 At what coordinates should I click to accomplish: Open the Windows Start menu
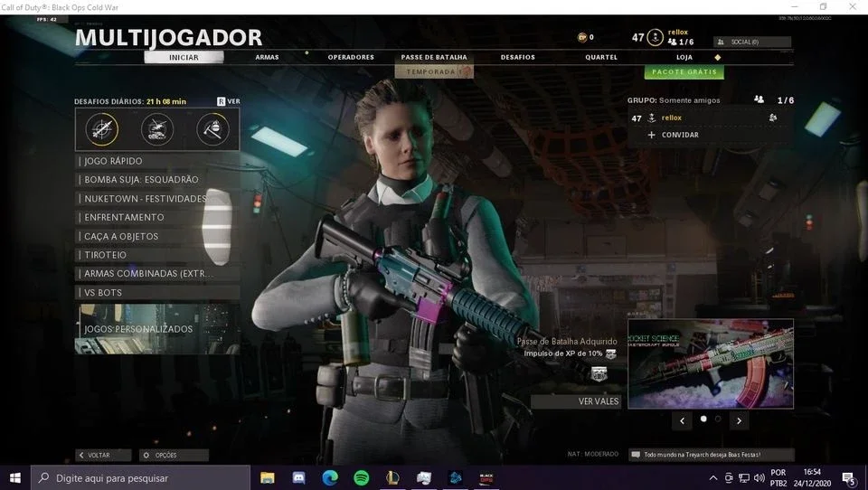click(15, 477)
